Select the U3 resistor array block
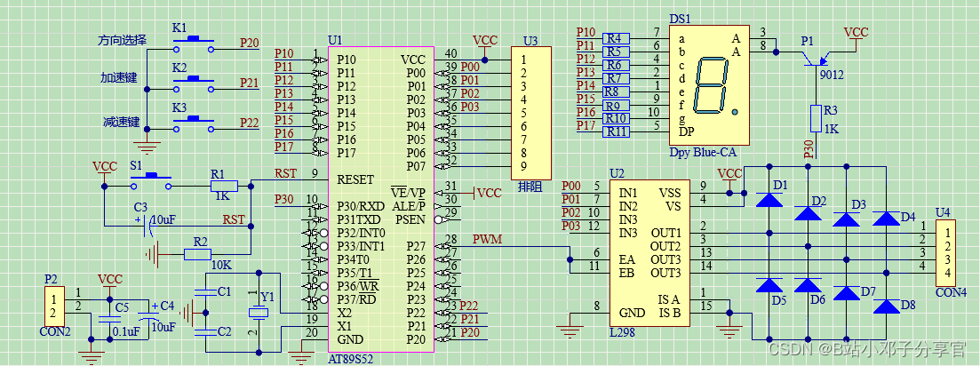This screenshot has height=366, width=980. pos(531,113)
